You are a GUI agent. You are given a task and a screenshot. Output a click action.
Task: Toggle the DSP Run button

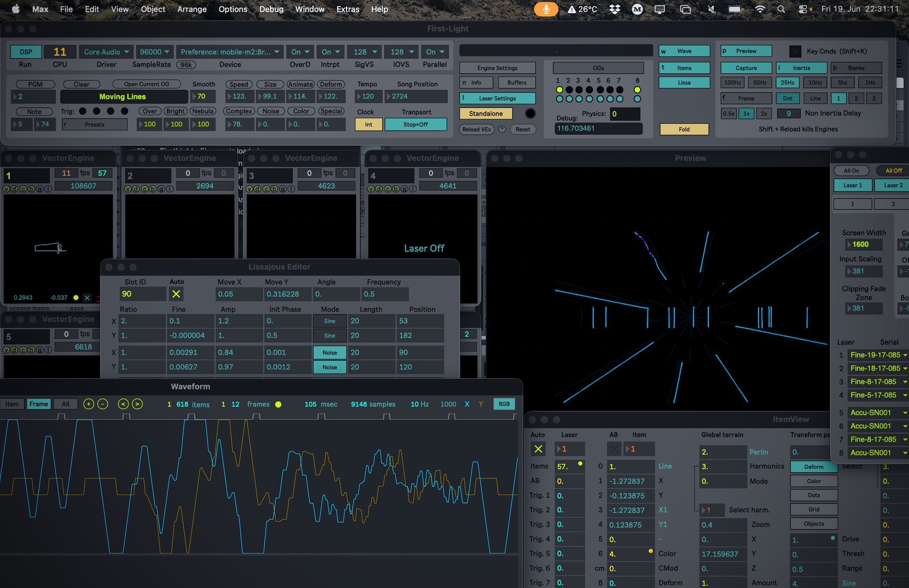(x=26, y=52)
